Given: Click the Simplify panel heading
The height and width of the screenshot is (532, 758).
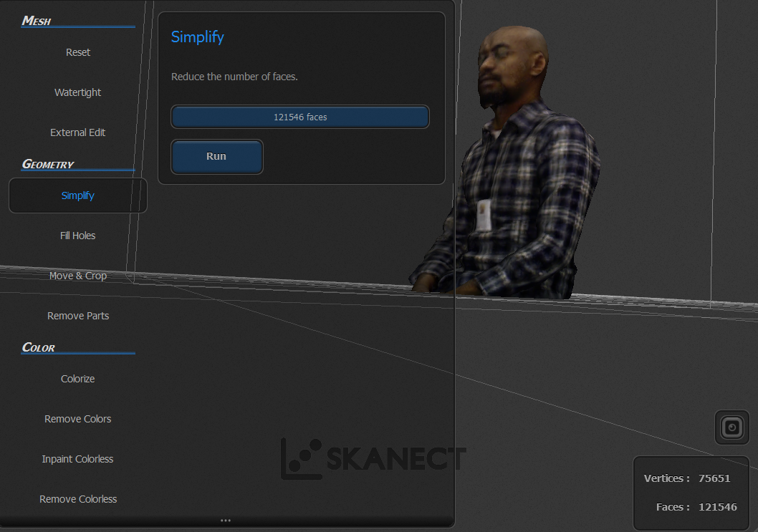Looking at the screenshot, I should click(x=197, y=37).
